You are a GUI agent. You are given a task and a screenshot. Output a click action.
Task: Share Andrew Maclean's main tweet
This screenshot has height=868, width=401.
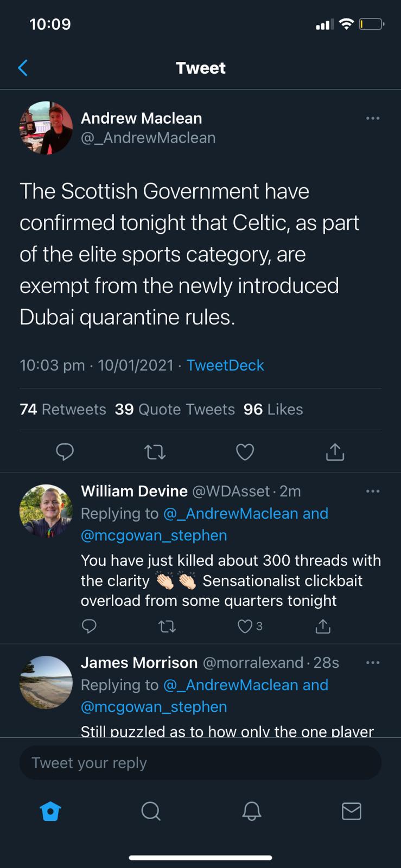[x=335, y=452]
